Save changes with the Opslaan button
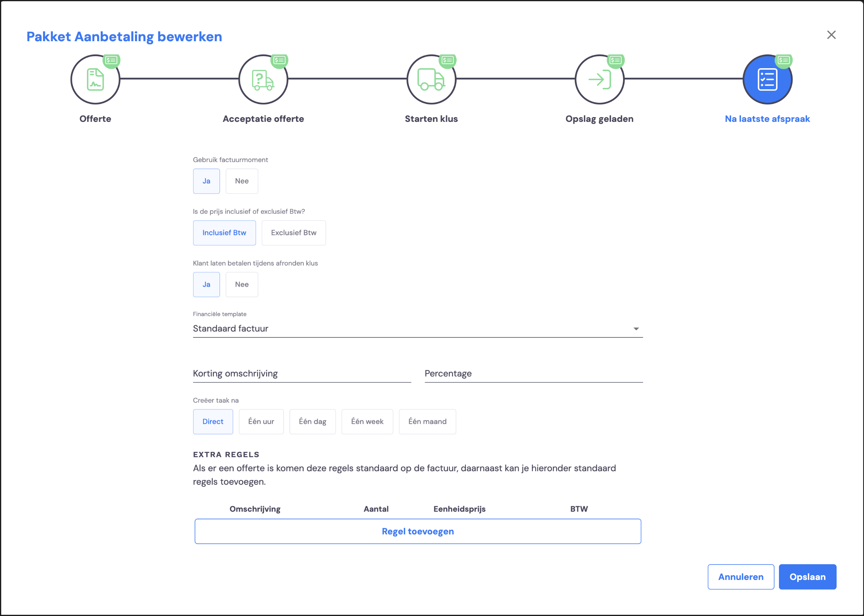This screenshot has width=864, height=616. click(x=807, y=577)
